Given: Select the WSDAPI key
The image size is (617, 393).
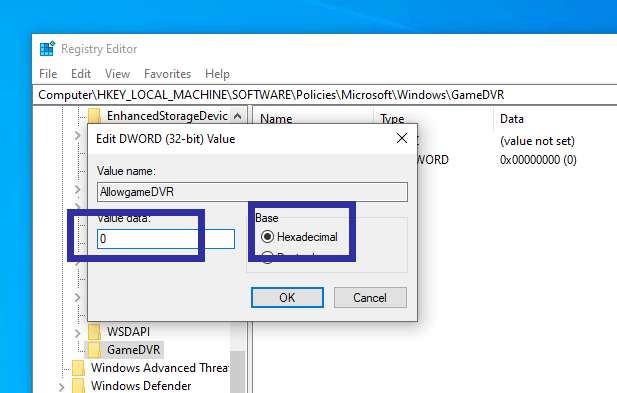Looking at the screenshot, I should pos(128,332).
